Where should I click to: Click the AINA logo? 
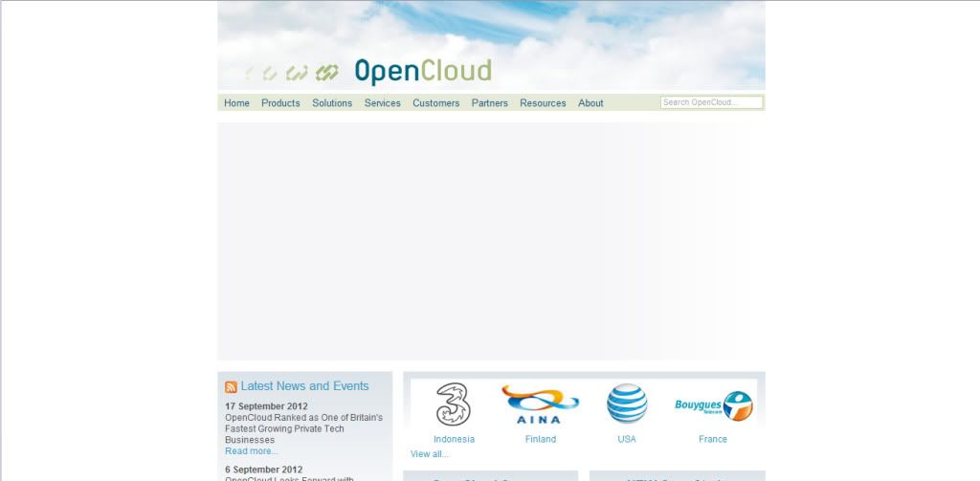tap(540, 404)
